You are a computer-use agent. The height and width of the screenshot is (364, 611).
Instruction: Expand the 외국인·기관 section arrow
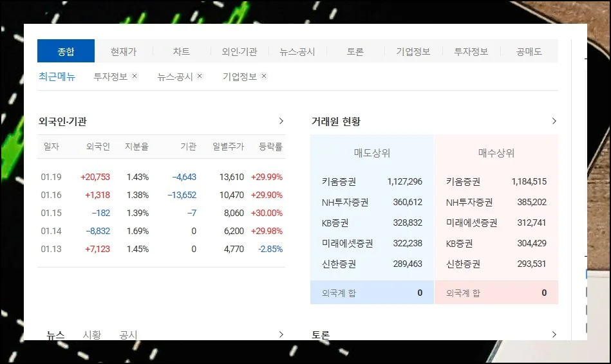281,121
